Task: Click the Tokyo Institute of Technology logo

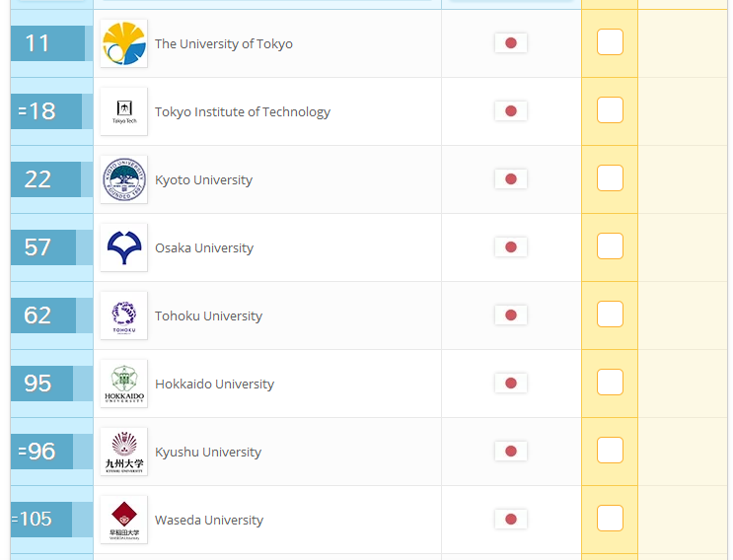Action: [x=123, y=111]
